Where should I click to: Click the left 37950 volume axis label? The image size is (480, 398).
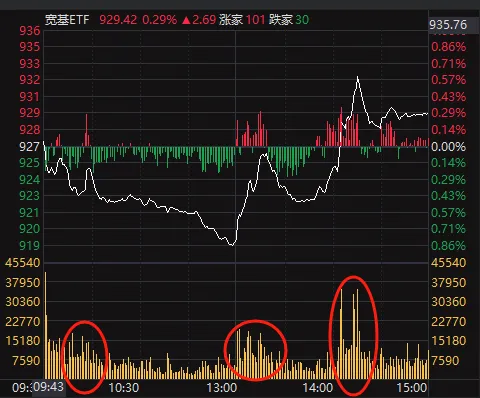point(22,283)
